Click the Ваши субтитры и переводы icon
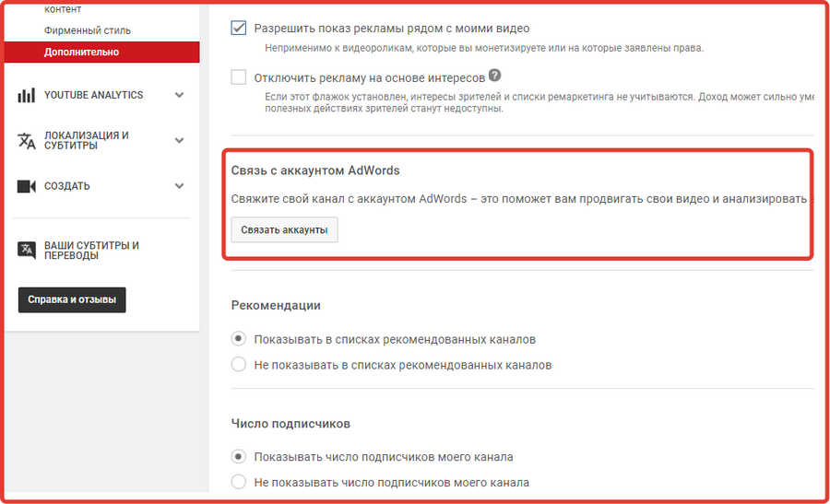Image resolution: width=830 pixels, height=504 pixels. tap(27, 250)
